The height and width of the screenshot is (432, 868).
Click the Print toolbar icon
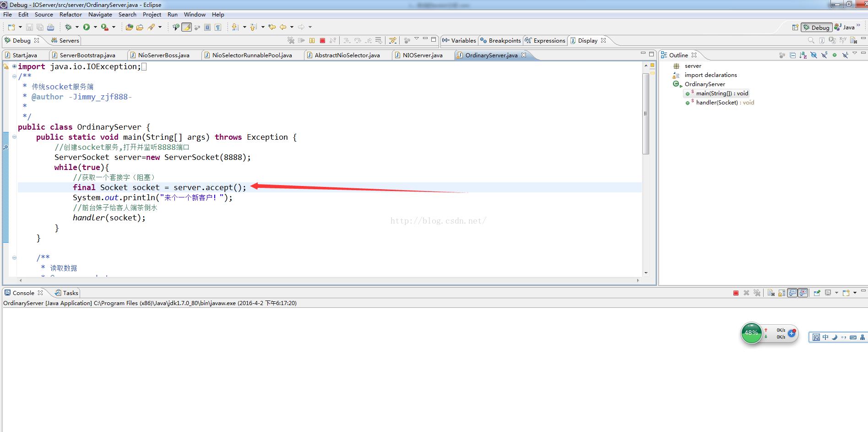point(50,27)
